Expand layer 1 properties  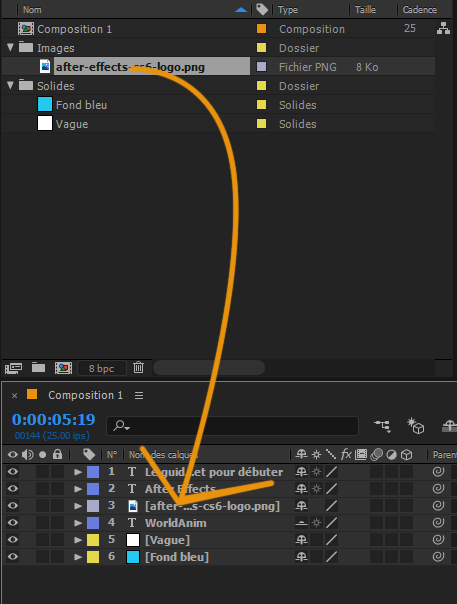78,472
